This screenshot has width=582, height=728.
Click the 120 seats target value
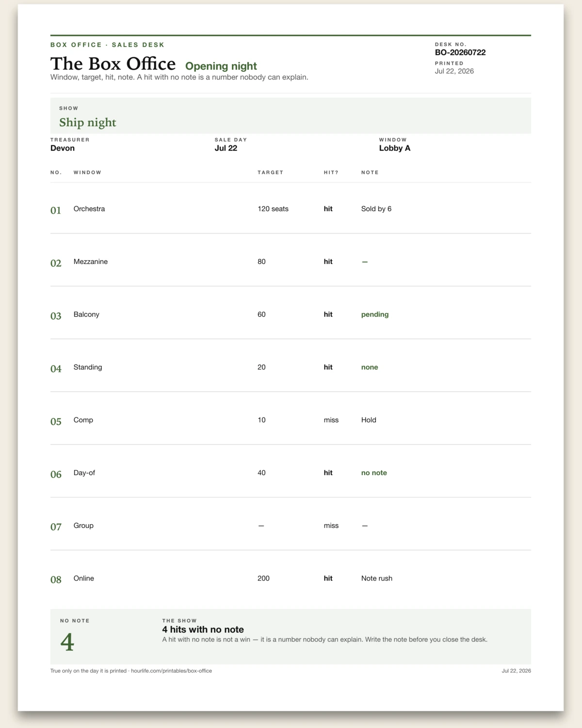point(273,209)
